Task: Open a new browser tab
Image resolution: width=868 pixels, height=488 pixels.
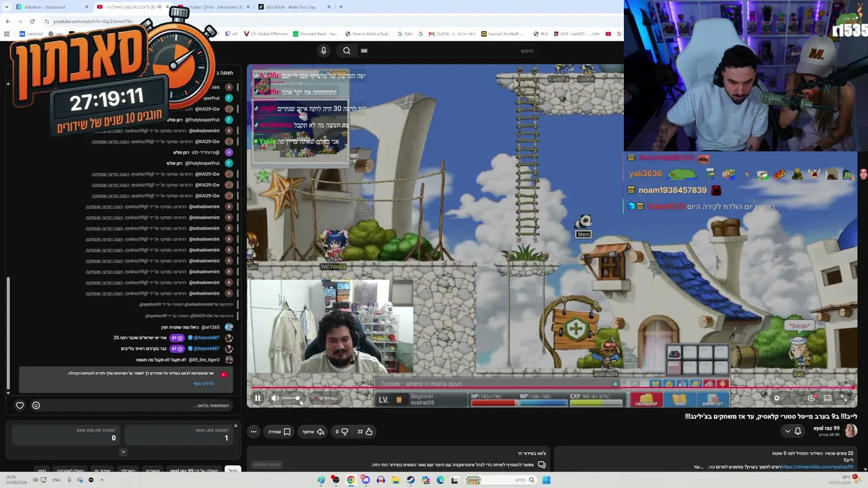Action: 341,7
